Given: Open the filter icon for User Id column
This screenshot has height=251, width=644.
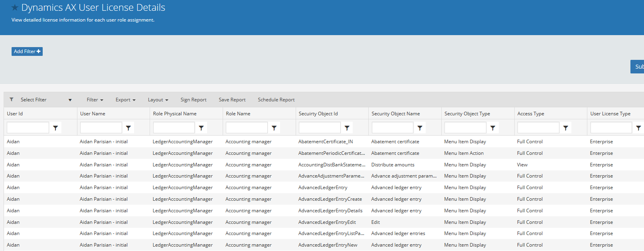Looking at the screenshot, I should click(55, 128).
